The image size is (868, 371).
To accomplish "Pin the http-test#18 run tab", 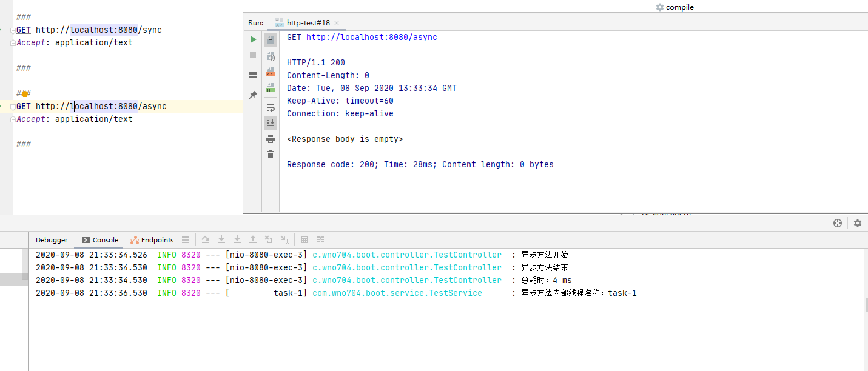I will [253, 95].
